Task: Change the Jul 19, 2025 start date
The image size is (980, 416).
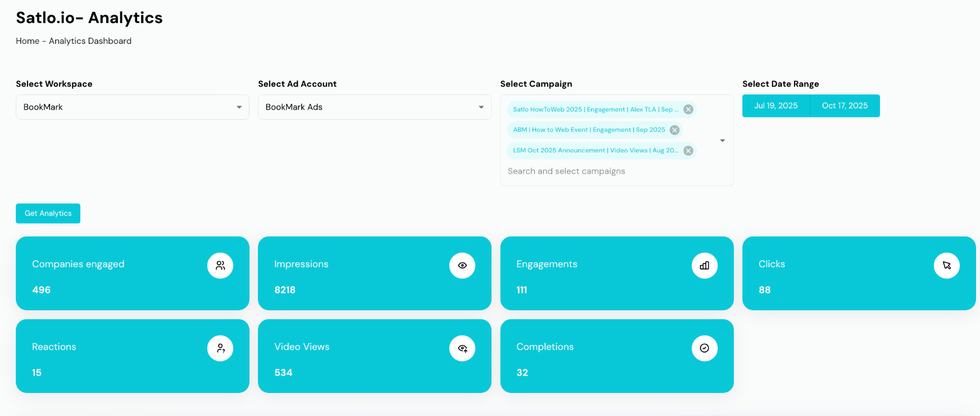Action: point(775,106)
